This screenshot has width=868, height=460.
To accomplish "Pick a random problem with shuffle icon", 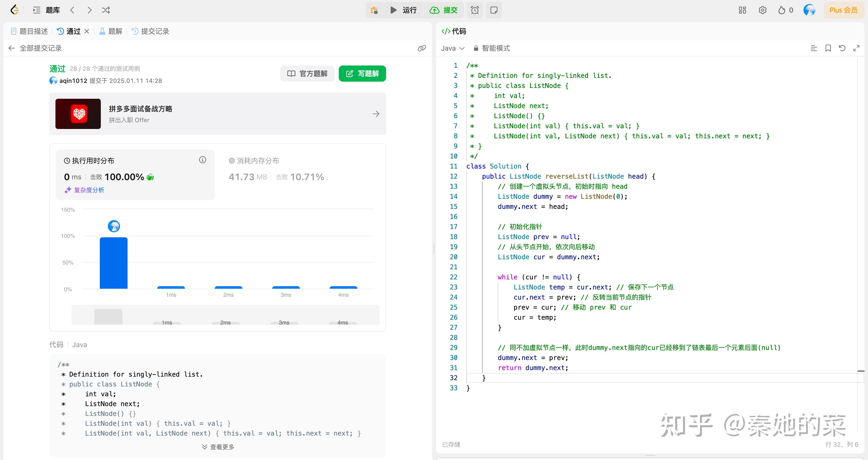I will click(x=106, y=10).
